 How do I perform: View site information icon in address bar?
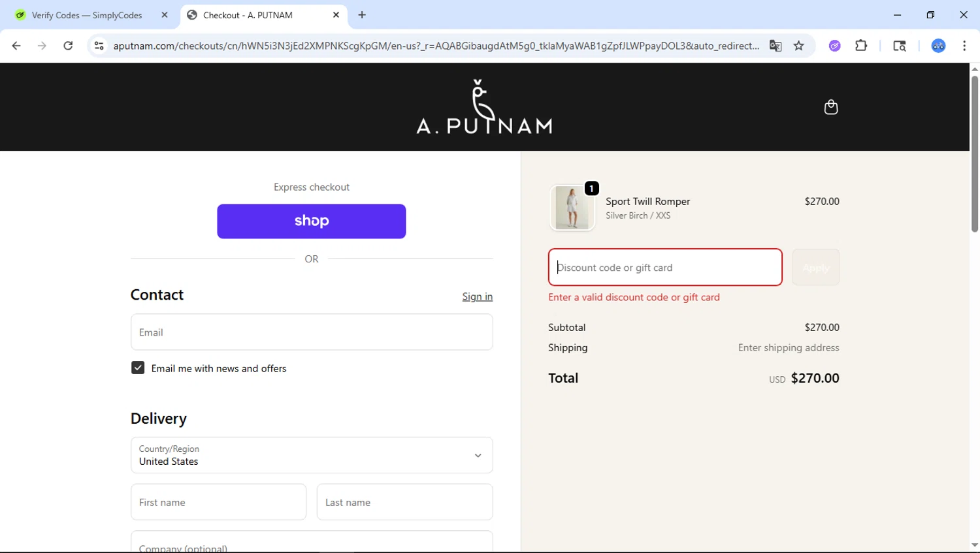click(99, 46)
